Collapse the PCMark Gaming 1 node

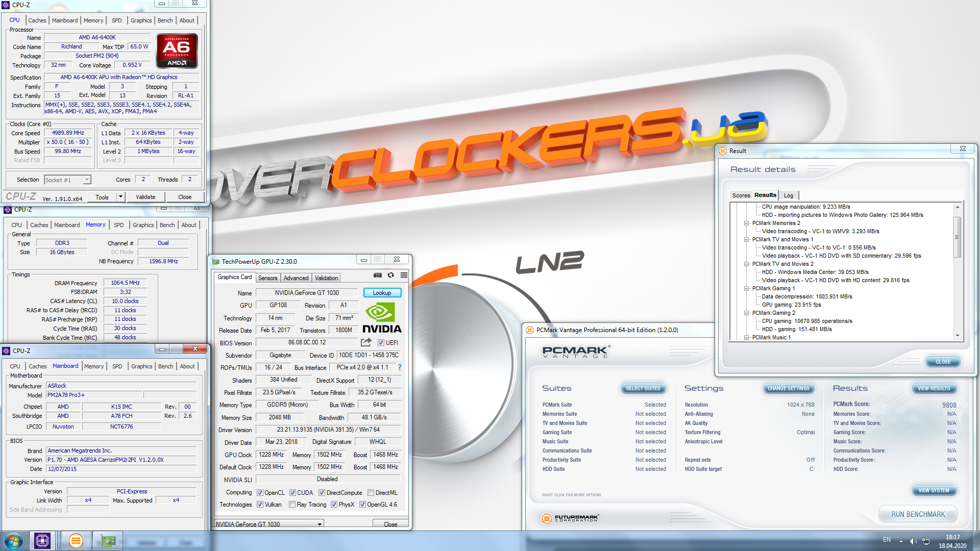[x=746, y=289]
